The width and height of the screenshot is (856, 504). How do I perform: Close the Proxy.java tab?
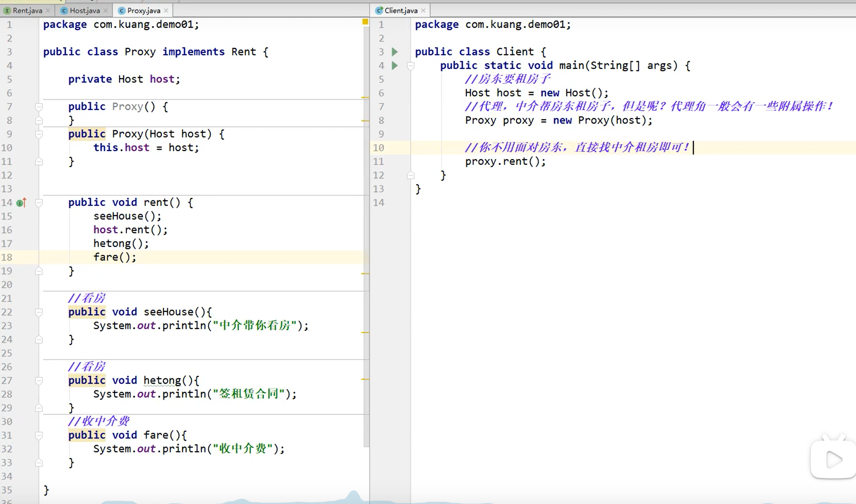pos(166,10)
